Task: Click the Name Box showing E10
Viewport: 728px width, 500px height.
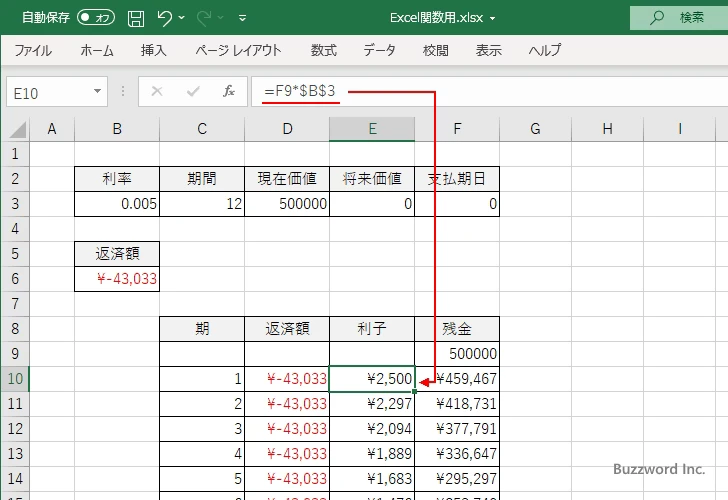Action: click(49, 92)
